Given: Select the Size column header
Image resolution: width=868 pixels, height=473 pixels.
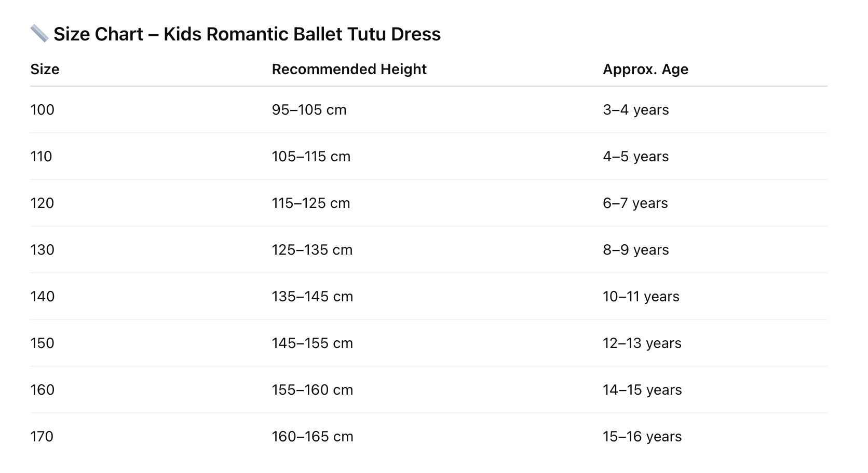Looking at the screenshot, I should [45, 69].
